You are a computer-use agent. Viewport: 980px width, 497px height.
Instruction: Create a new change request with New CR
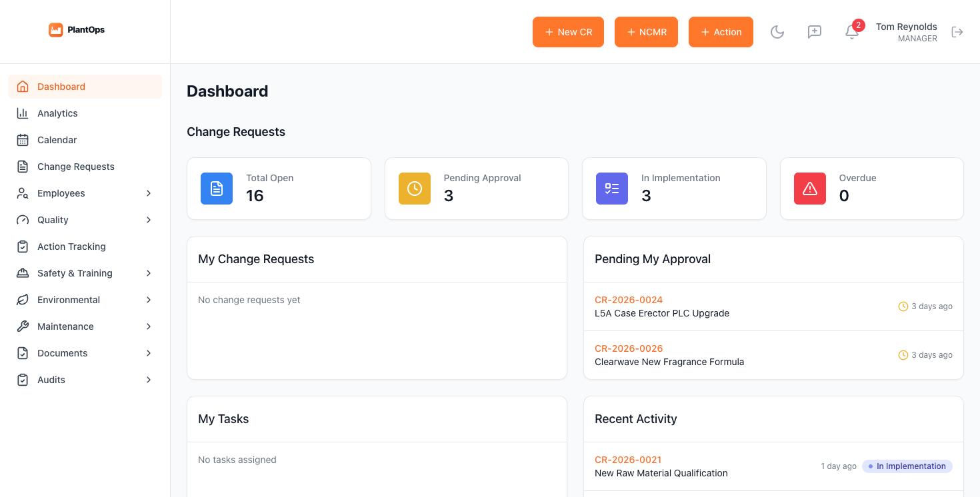click(x=568, y=32)
